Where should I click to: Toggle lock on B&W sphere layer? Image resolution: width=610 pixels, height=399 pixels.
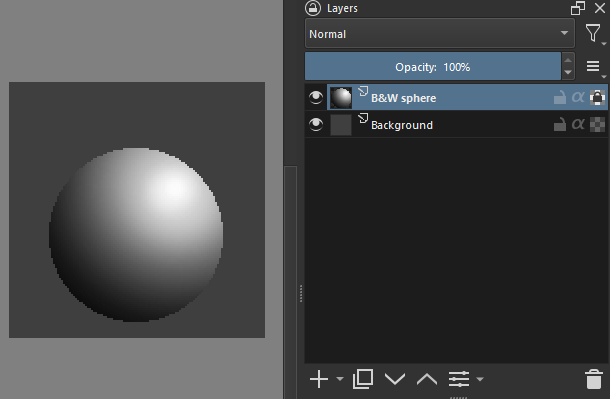coord(560,97)
